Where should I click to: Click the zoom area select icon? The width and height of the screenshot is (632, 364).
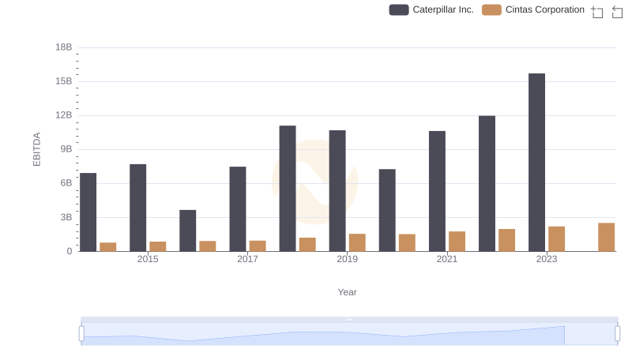(597, 12)
